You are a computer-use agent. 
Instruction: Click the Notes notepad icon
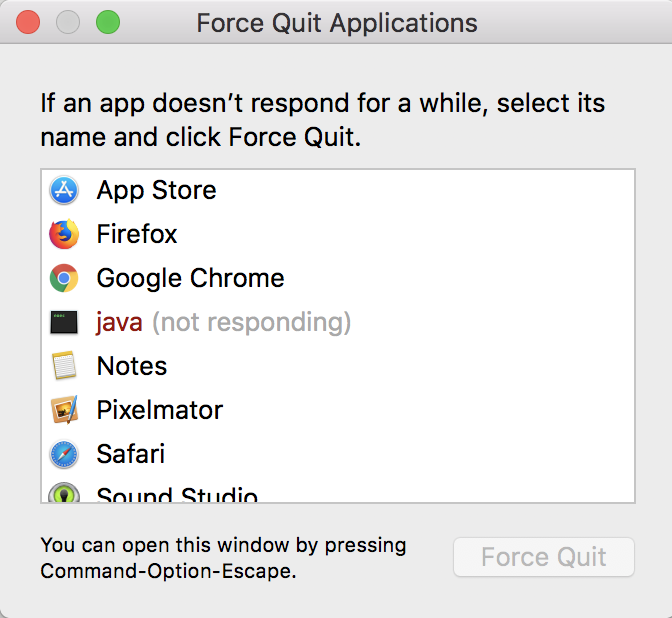[64, 366]
